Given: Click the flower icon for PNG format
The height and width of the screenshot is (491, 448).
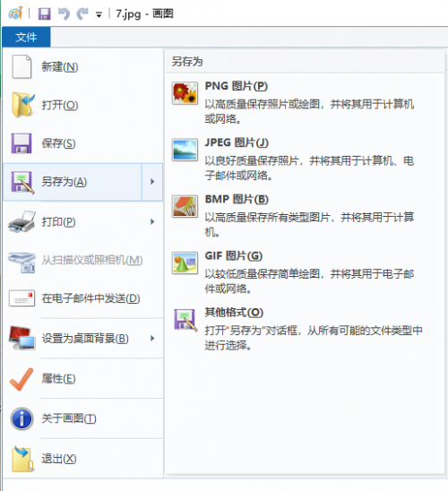Looking at the screenshot, I should click(185, 93).
